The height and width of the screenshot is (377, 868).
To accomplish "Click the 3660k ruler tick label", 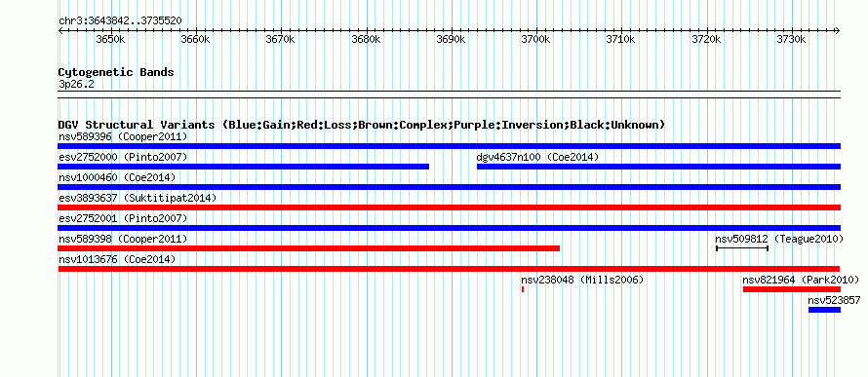I will click(195, 39).
